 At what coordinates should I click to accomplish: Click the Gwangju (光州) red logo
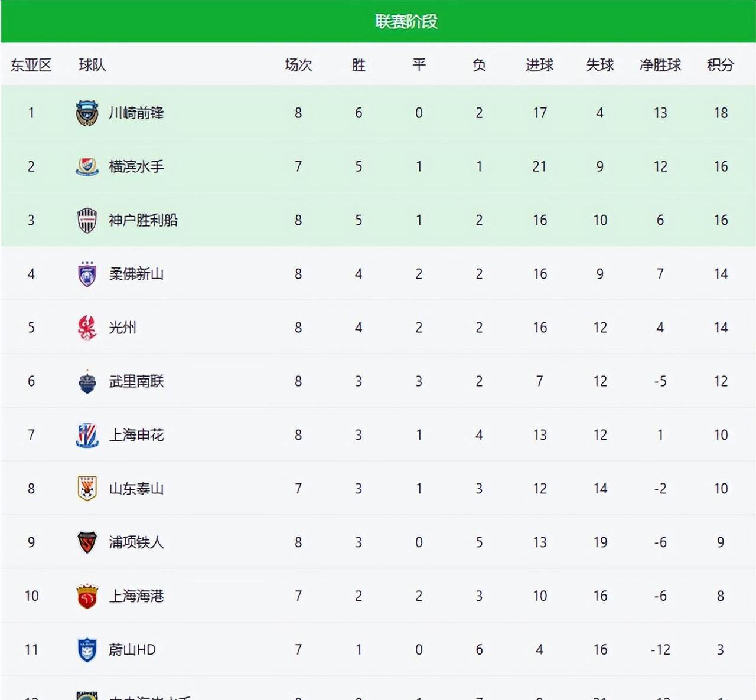87,328
